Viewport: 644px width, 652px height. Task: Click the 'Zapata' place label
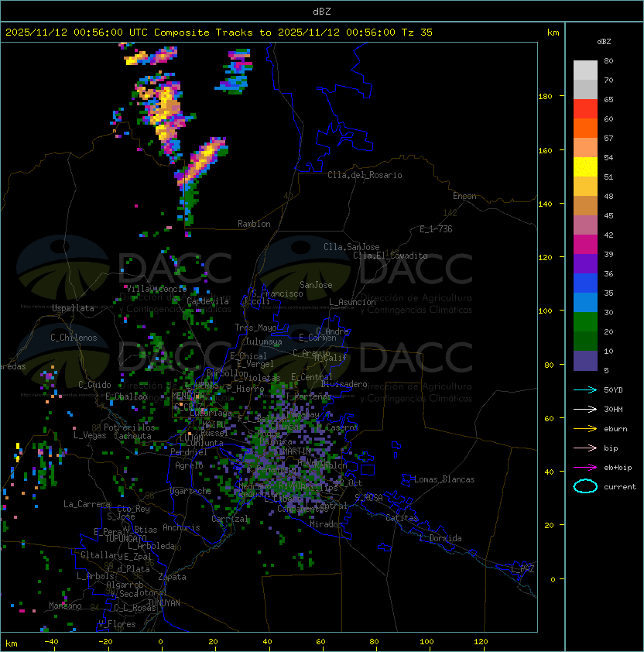click(172, 577)
